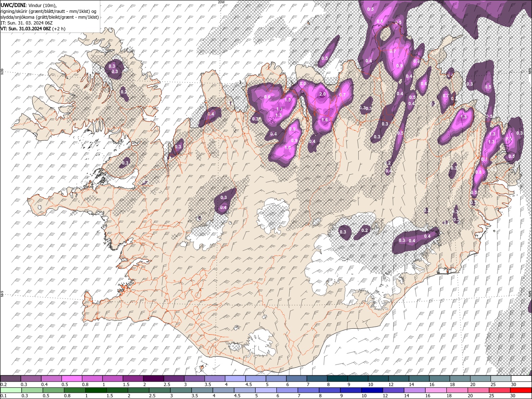Click the '30' label under the red rain swatch
The width and height of the screenshot is (532, 399).
point(513,396)
